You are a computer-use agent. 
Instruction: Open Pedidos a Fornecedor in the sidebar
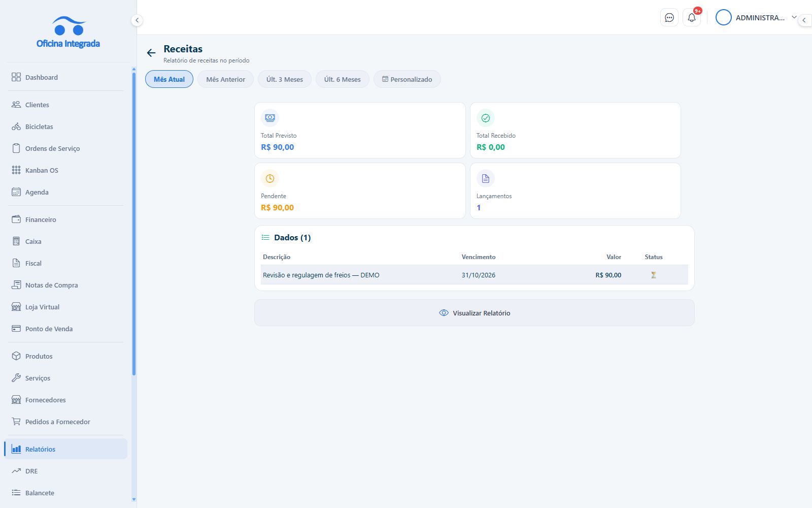click(x=65, y=422)
